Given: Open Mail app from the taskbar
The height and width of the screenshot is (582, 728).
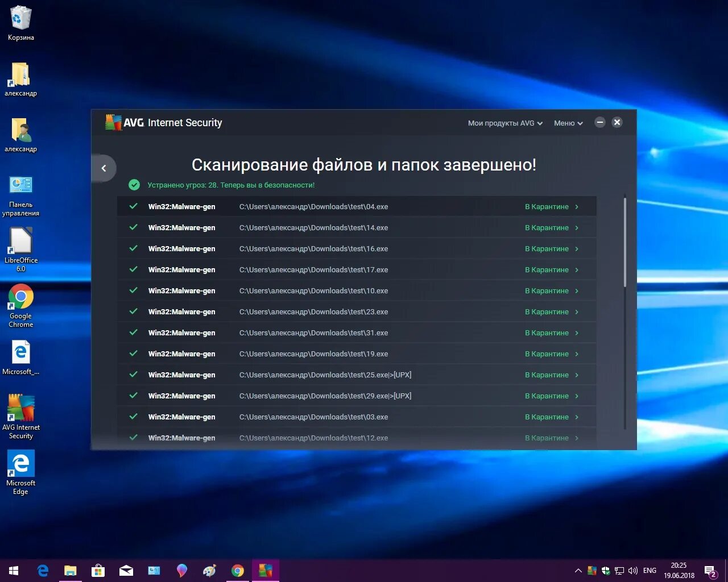Looking at the screenshot, I should click(x=126, y=571).
